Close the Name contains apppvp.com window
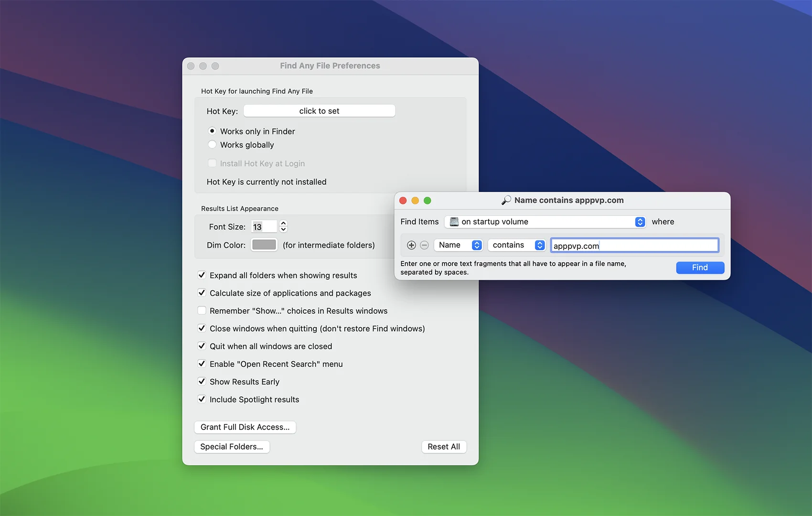Image resolution: width=812 pixels, height=516 pixels. (403, 201)
